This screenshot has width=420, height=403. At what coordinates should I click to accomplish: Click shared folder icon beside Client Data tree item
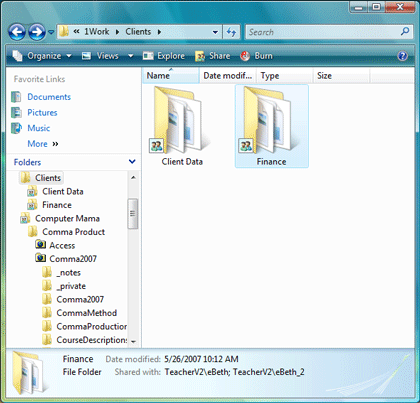(x=32, y=192)
